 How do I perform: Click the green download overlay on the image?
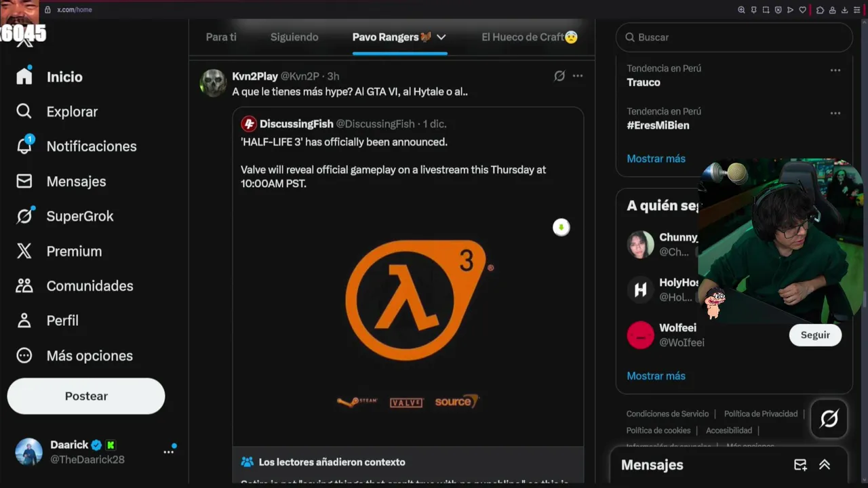[x=561, y=227]
